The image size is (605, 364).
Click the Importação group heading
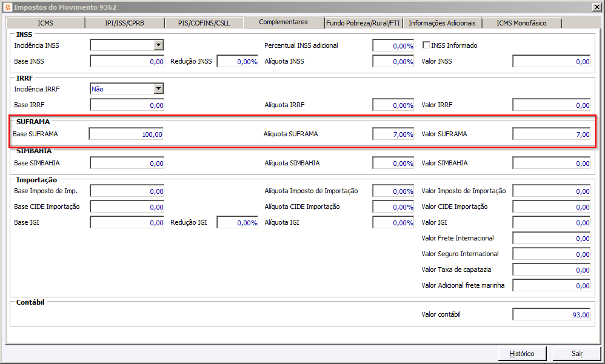[36, 180]
